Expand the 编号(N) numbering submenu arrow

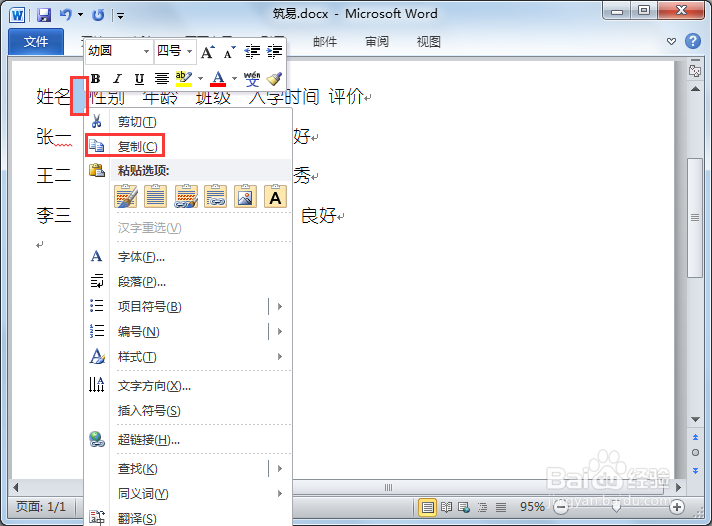pos(280,332)
